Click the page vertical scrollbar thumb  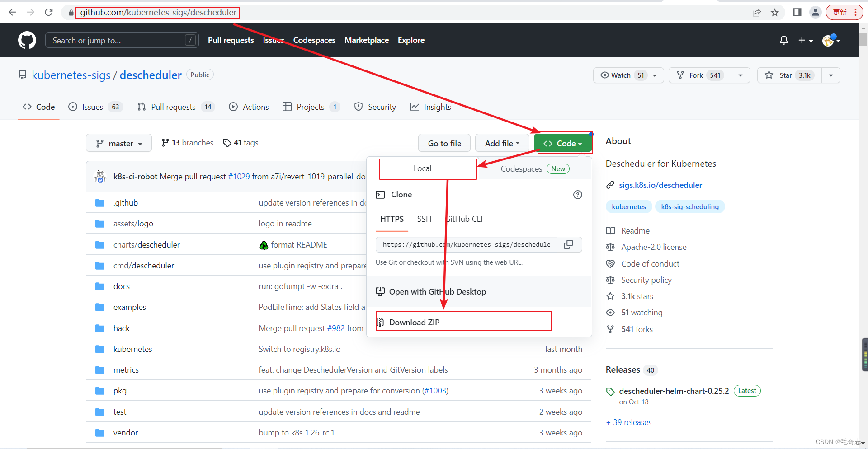tap(863, 40)
